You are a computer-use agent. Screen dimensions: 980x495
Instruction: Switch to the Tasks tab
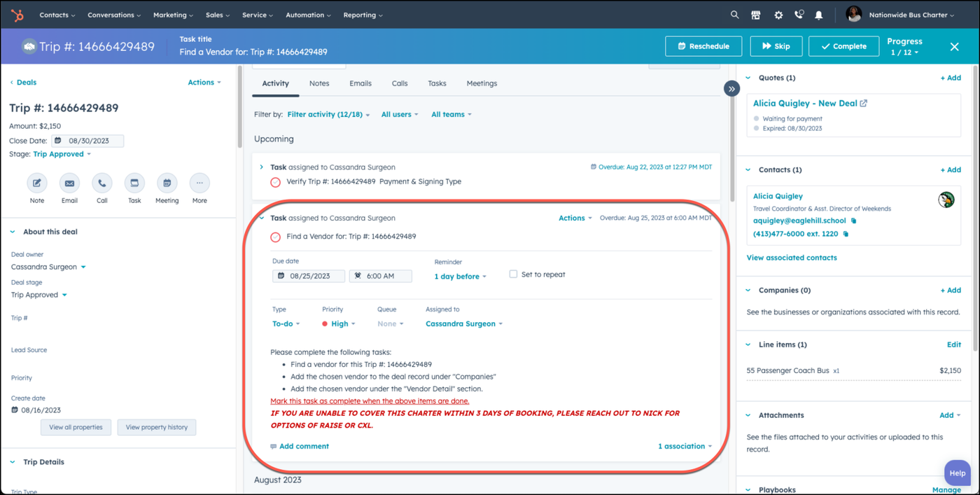pos(437,83)
